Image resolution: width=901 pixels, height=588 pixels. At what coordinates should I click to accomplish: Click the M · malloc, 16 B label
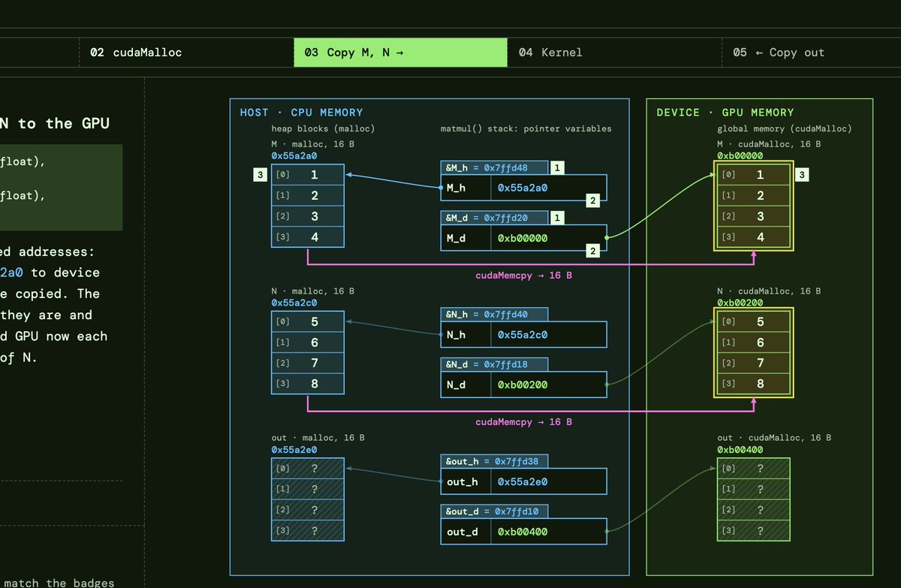click(312, 144)
